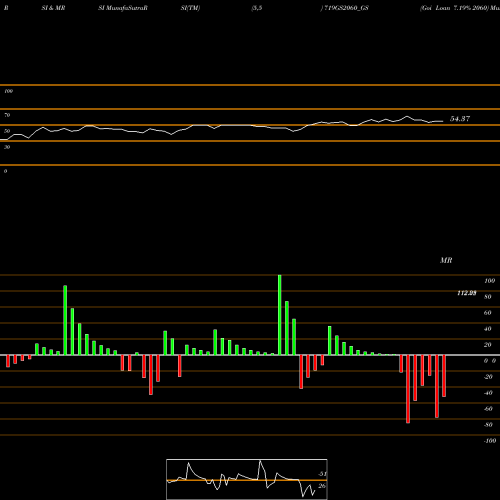The width and height of the screenshot is (500, 500).
Task: Click the 26 label in mini chart
Action: (x=322, y=486)
